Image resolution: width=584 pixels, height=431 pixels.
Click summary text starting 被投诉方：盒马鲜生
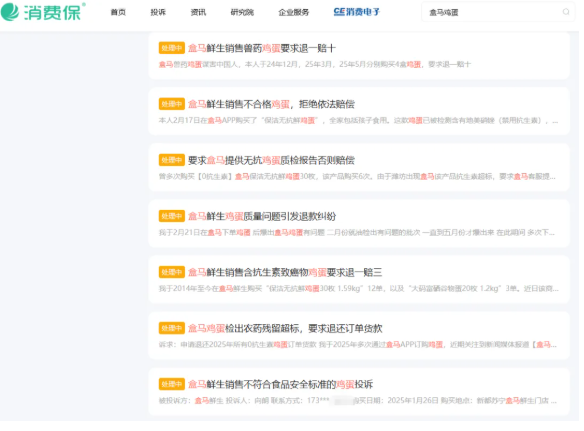[358, 401]
